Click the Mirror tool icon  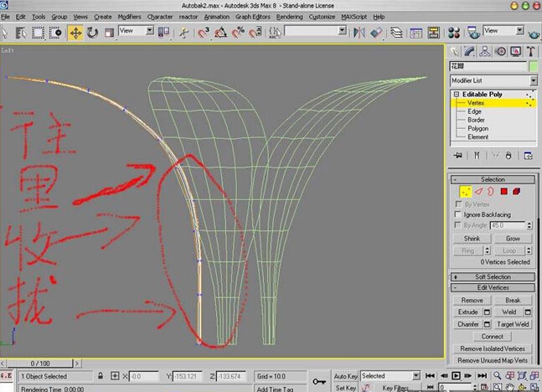click(359, 33)
